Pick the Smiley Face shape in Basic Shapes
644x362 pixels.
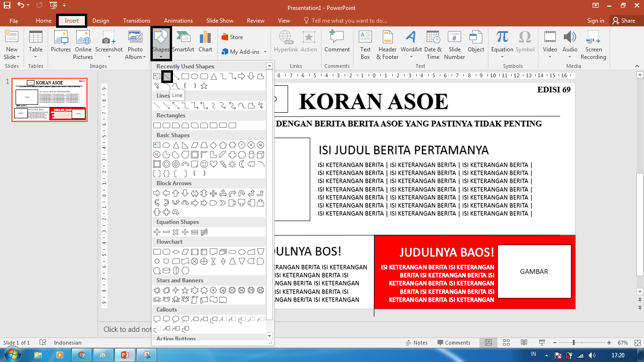(204, 164)
